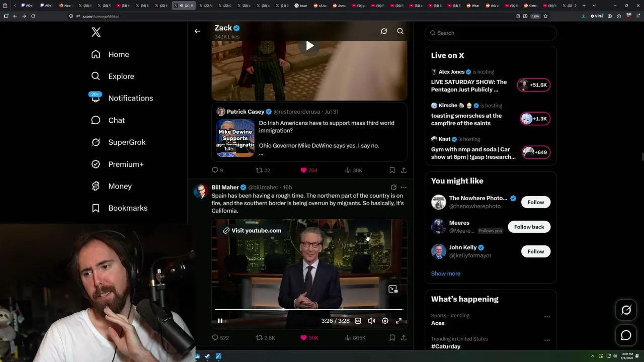
Task: Share Bill Maher's post
Action: pyautogui.click(x=404, y=338)
